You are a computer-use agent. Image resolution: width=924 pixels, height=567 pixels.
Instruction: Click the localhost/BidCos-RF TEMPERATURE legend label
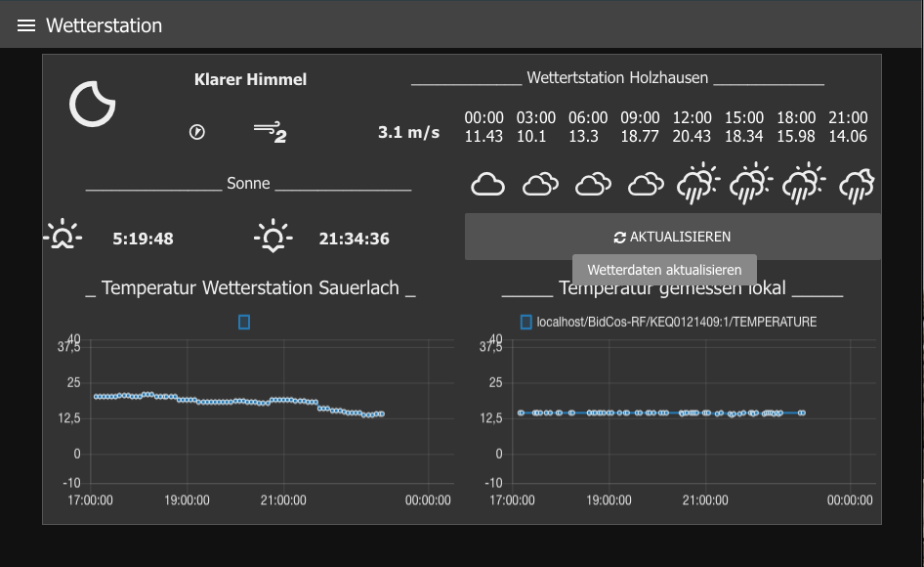676,322
